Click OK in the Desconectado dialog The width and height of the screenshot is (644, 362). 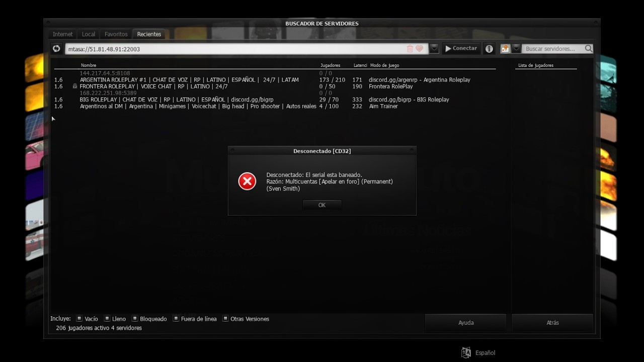[x=322, y=205]
